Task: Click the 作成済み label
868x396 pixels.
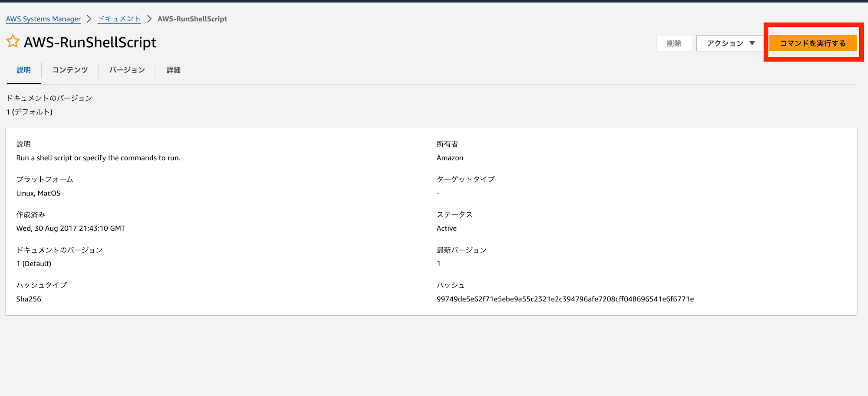Action: [x=31, y=215]
